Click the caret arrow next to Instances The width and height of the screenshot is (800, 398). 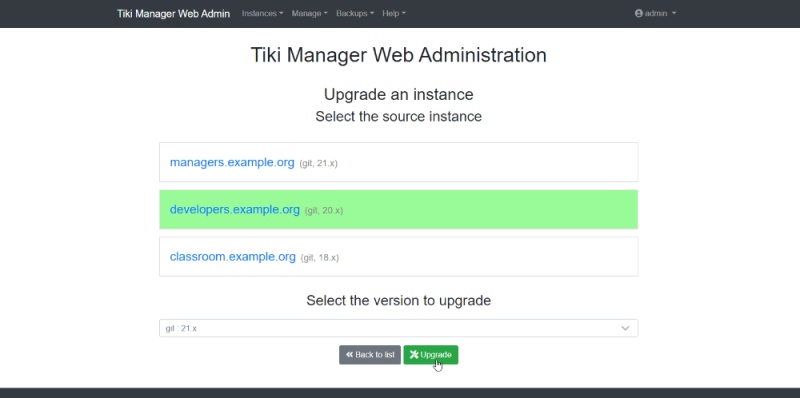pos(281,14)
